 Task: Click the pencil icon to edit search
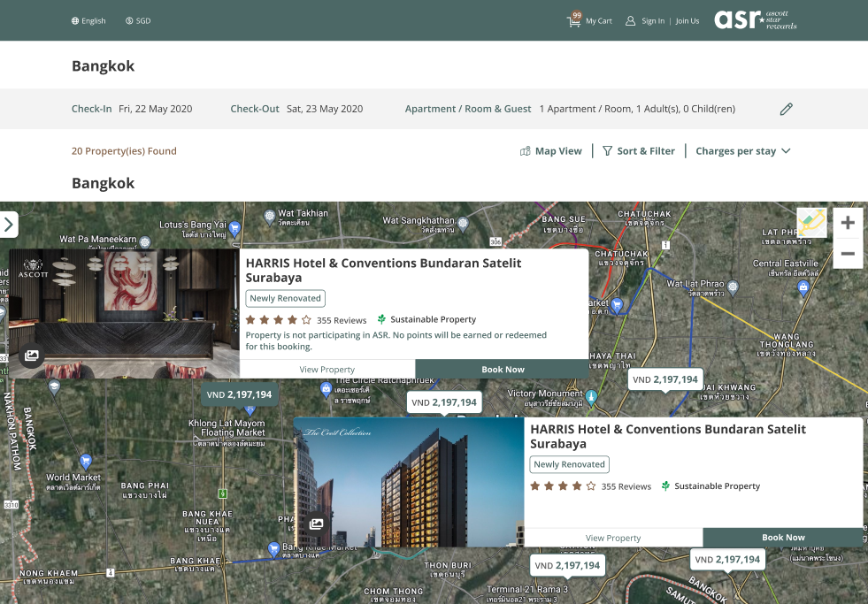coord(786,110)
